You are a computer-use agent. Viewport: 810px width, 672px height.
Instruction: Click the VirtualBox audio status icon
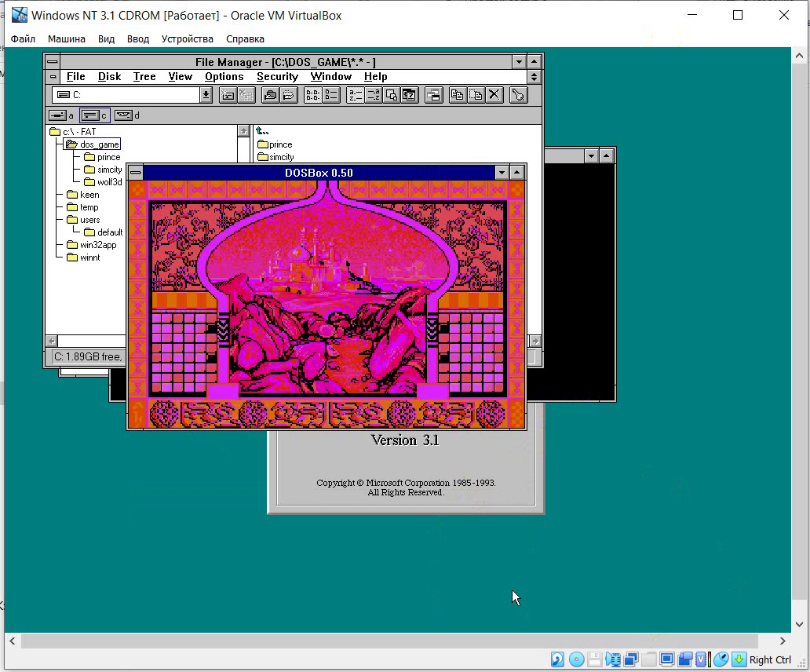click(613, 659)
